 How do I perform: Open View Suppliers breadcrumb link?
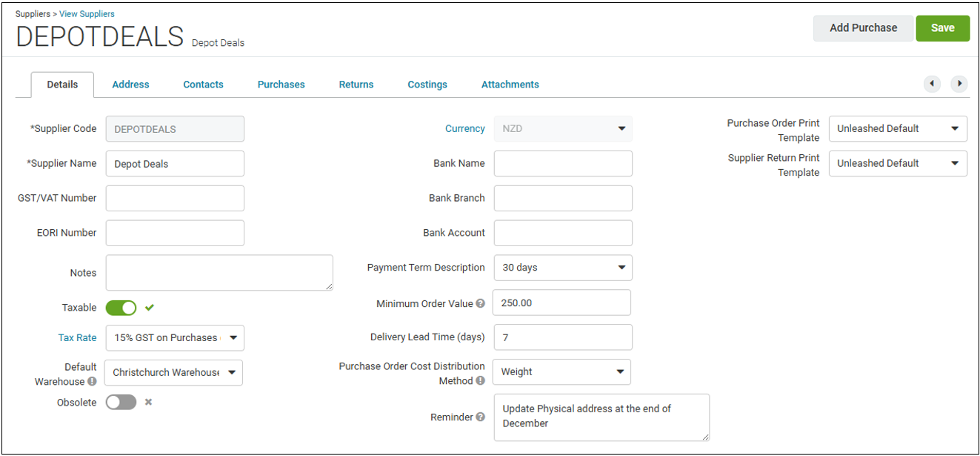pos(87,13)
